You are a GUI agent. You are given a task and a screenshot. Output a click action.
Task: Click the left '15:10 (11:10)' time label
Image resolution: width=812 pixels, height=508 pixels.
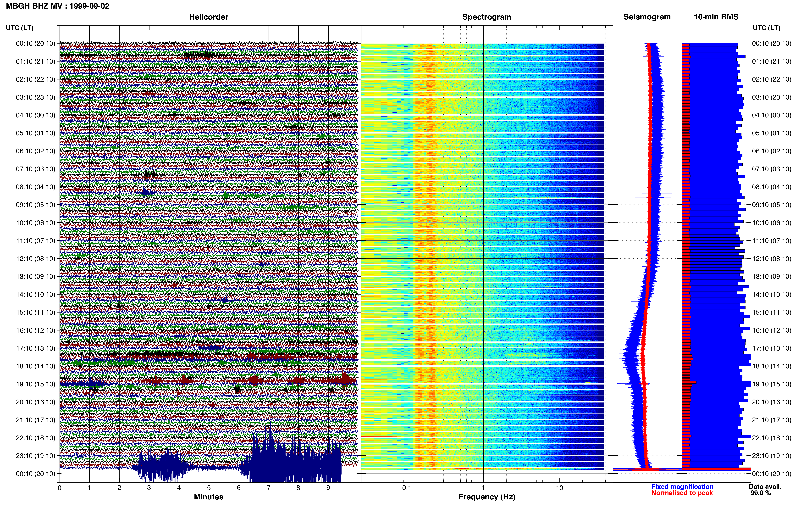click(36, 313)
